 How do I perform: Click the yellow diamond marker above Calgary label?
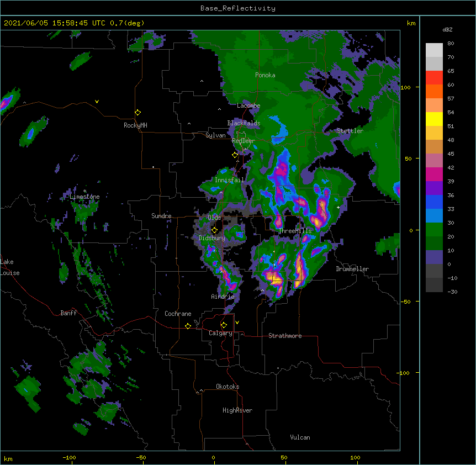click(x=224, y=325)
